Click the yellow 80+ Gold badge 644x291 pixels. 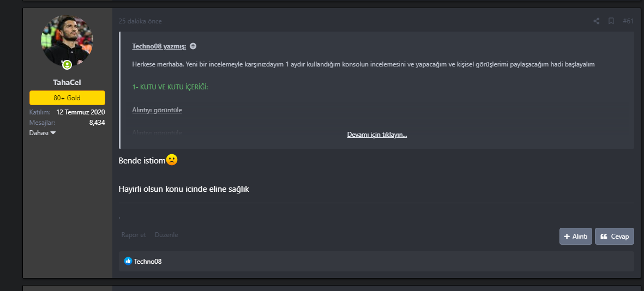pyautogui.click(x=67, y=98)
